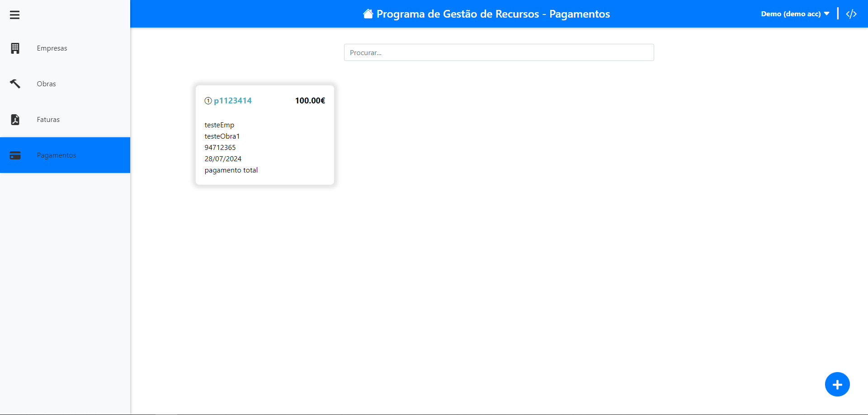Expand the Demo (demo acc) account dropdown
The height and width of the screenshot is (415, 868).
click(795, 14)
